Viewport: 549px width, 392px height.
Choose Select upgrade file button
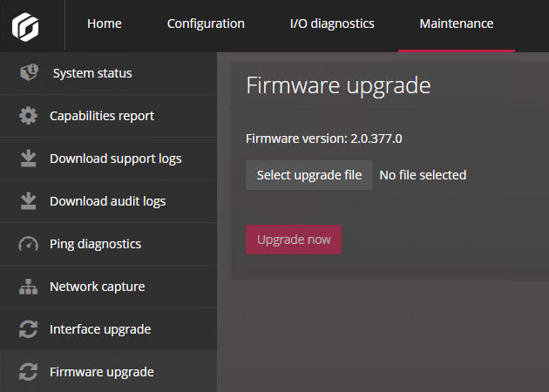pos(309,175)
